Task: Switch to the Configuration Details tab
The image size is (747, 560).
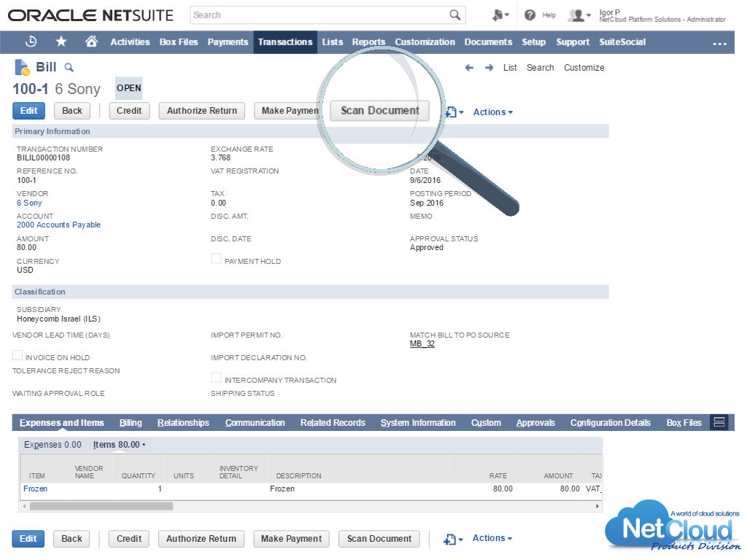Action: pyautogui.click(x=611, y=423)
